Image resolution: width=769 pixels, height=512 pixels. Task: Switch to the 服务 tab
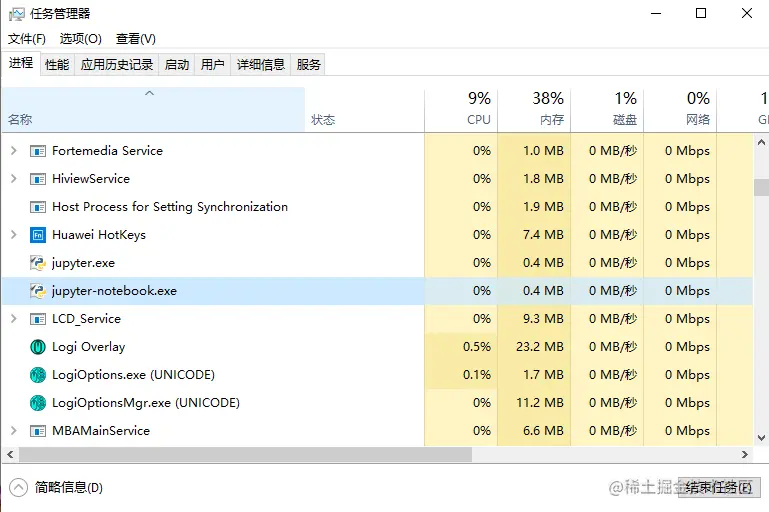(x=308, y=65)
